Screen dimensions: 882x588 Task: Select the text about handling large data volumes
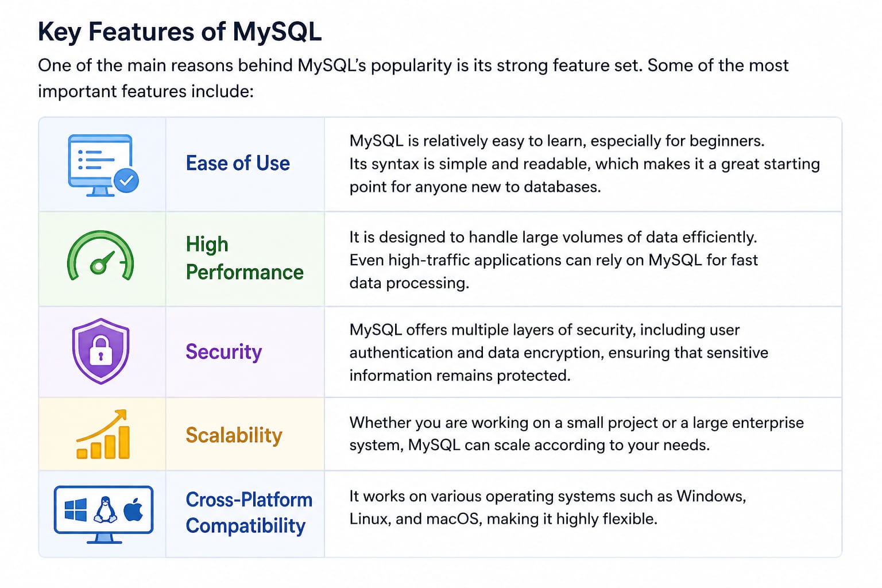[x=553, y=260]
